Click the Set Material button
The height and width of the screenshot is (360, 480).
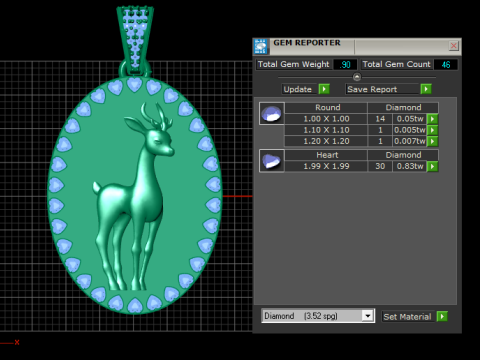click(x=407, y=316)
